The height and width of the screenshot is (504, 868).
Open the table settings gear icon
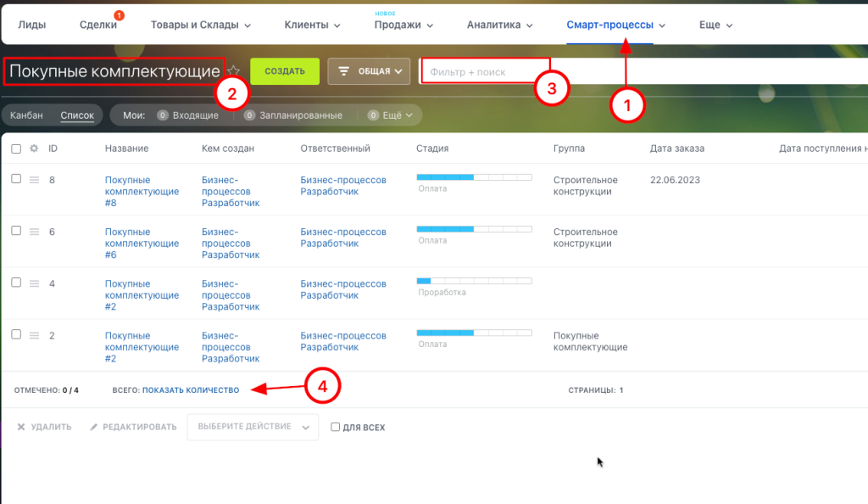[34, 148]
